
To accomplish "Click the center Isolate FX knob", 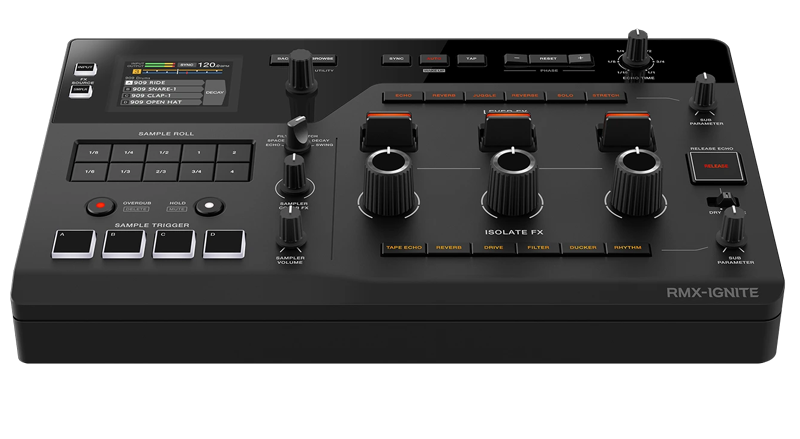I will point(512,181).
